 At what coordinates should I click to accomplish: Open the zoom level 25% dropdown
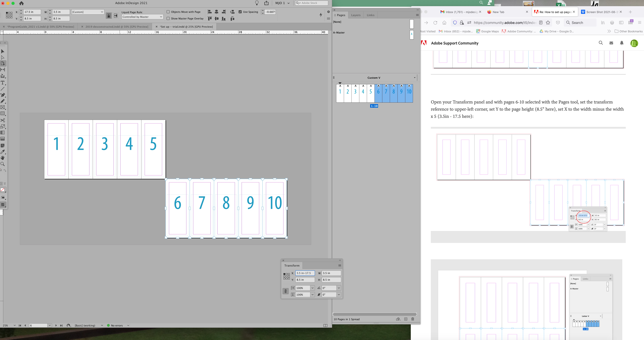(x=15, y=325)
